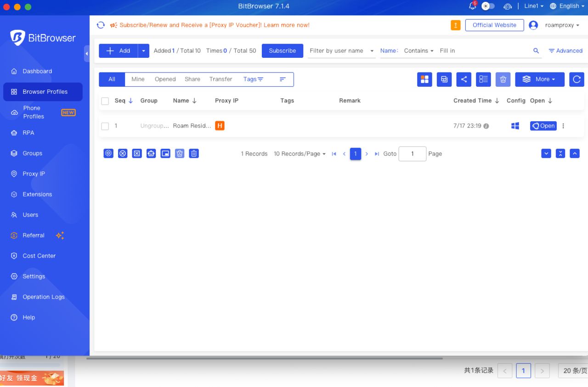The image size is (588, 387).
Task: Switch to the Opened tab
Action: (165, 79)
